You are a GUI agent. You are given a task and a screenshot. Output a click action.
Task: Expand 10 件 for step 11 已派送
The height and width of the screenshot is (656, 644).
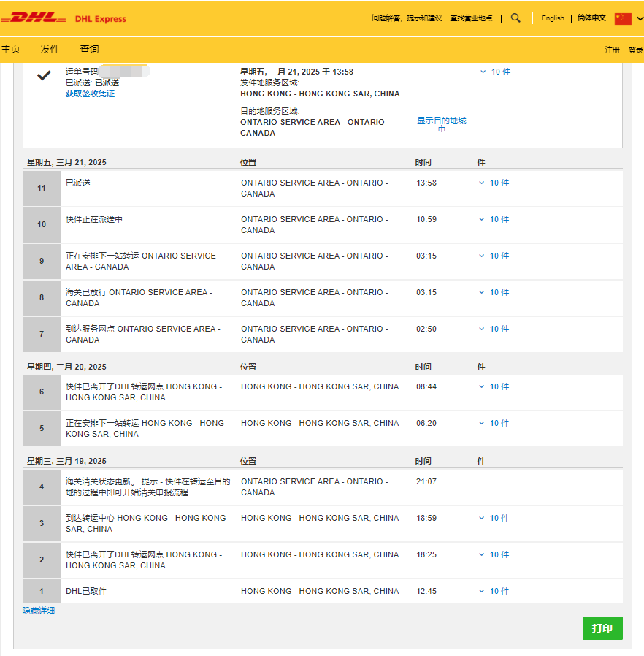[x=494, y=183]
